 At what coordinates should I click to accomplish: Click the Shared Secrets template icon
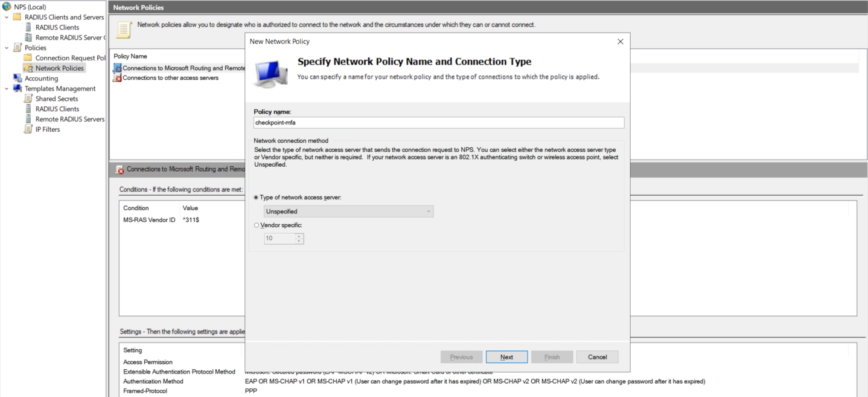pyautogui.click(x=28, y=98)
